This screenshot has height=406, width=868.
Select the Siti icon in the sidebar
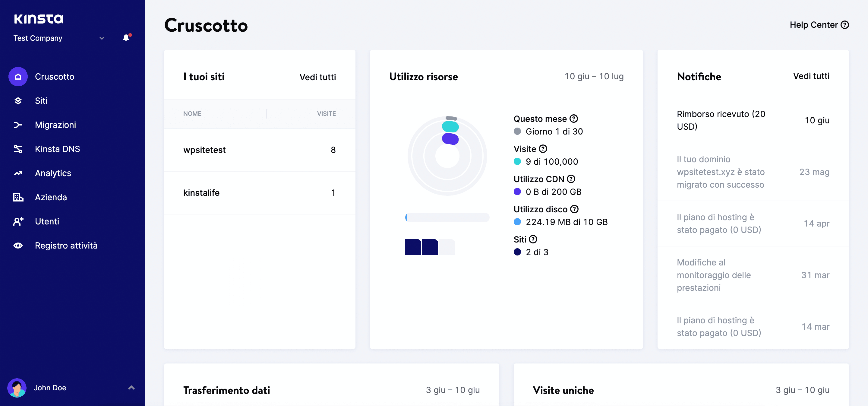[18, 100]
